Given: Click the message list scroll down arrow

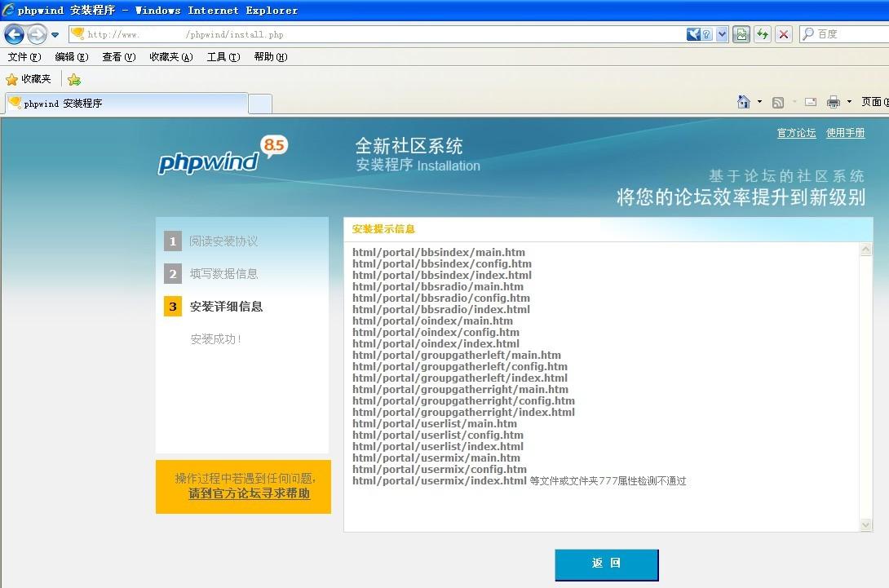Looking at the screenshot, I should pyautogui.click(x=865, y=525).
